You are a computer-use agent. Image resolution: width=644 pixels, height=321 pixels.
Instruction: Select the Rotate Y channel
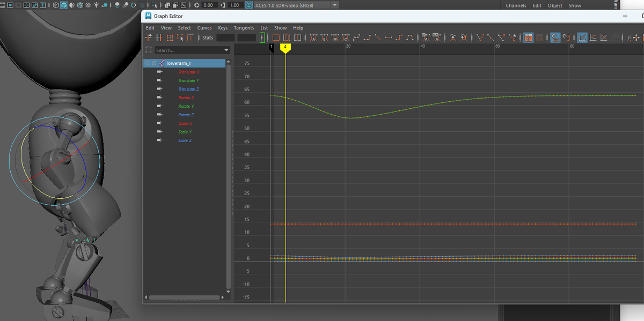click(186, 106)
